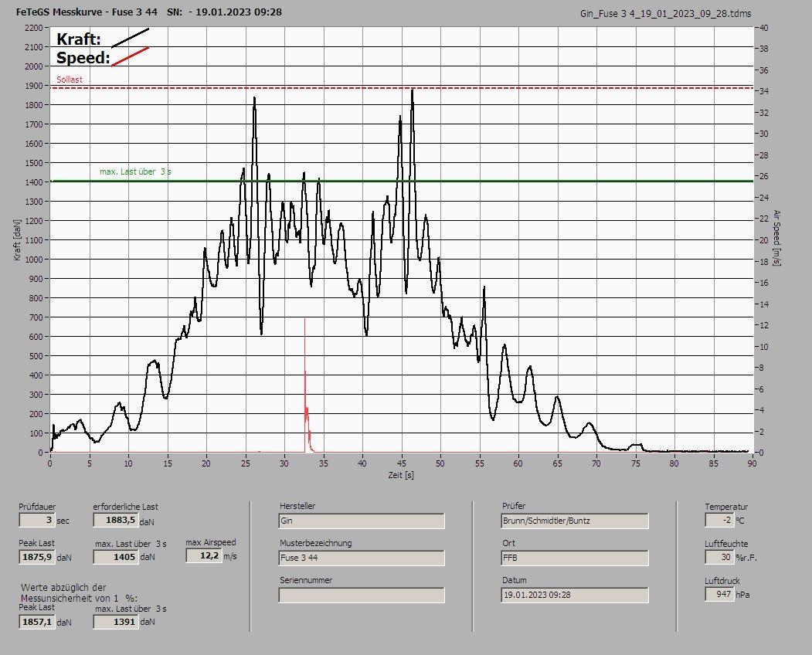The height and width of the screenshot is (655, 812).
Task: Click the Peak Last value 1875,9
Action: [x=37, y=557]
